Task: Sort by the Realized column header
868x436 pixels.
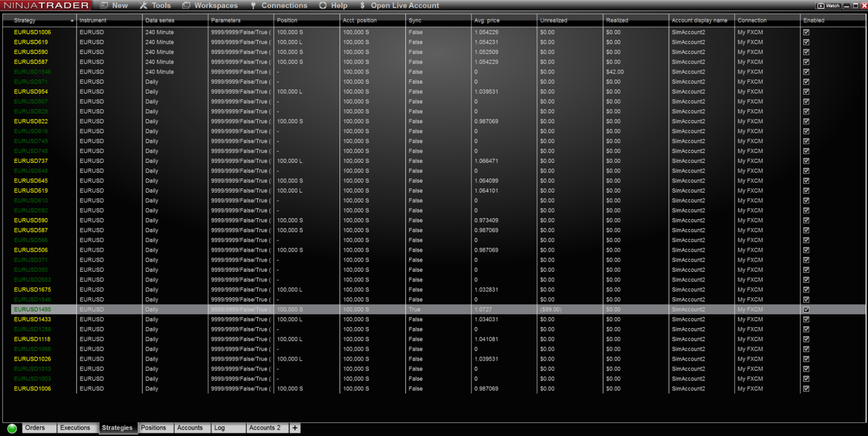Action: click(636, 20)
